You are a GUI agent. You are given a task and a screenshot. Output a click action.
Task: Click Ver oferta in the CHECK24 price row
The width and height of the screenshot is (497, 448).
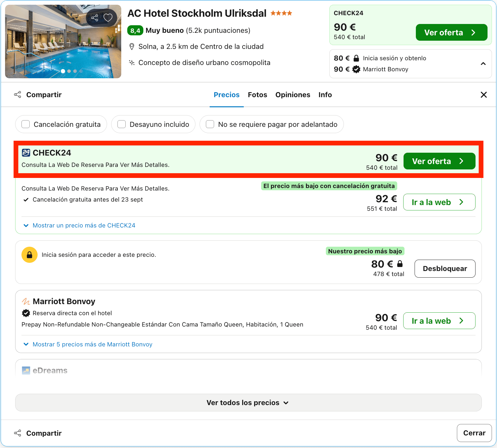coord(439,161)
